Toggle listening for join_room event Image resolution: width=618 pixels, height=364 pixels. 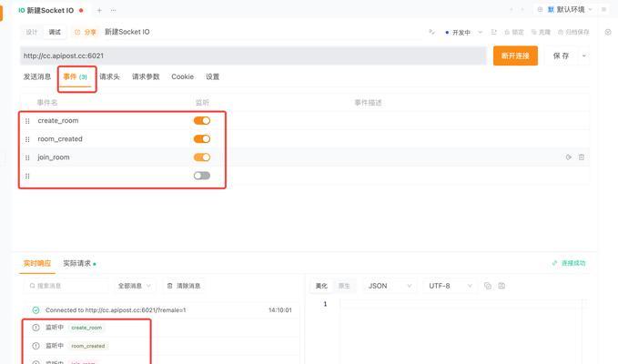202,157
